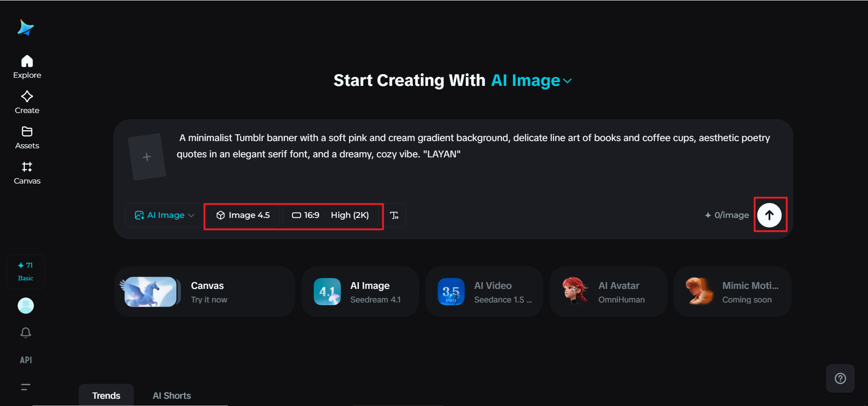Viewport: 868px width, 406px height.
Task: Click the user profile avatar
Action: (x=26, y=306)
